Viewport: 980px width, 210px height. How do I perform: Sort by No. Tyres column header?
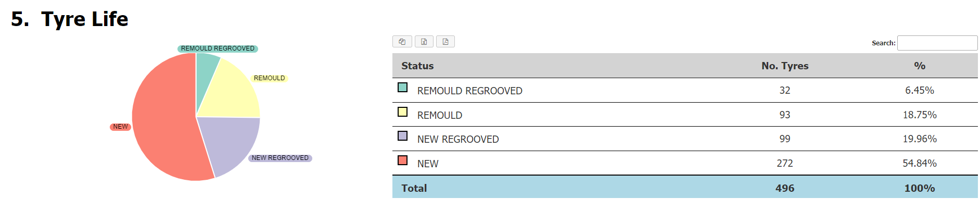(785, 66)
